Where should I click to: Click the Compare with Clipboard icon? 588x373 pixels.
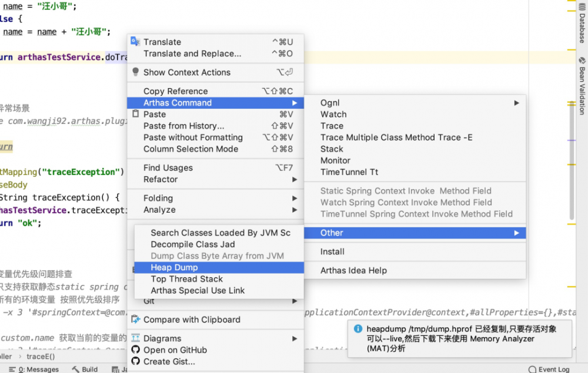point(135,320)
